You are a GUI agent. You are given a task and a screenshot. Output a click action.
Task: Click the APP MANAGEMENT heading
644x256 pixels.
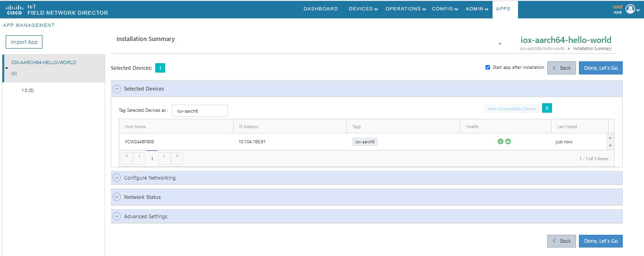click(29, 25)
